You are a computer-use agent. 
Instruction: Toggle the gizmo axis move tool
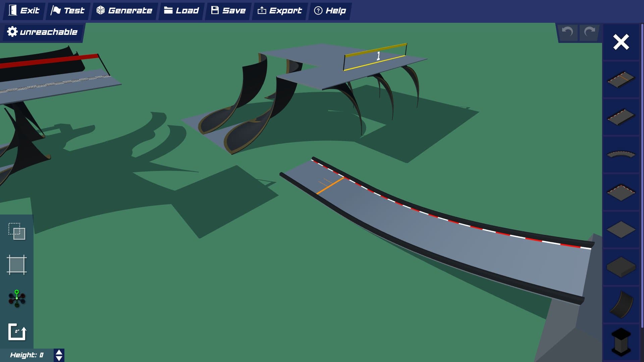tap(17, 298)
